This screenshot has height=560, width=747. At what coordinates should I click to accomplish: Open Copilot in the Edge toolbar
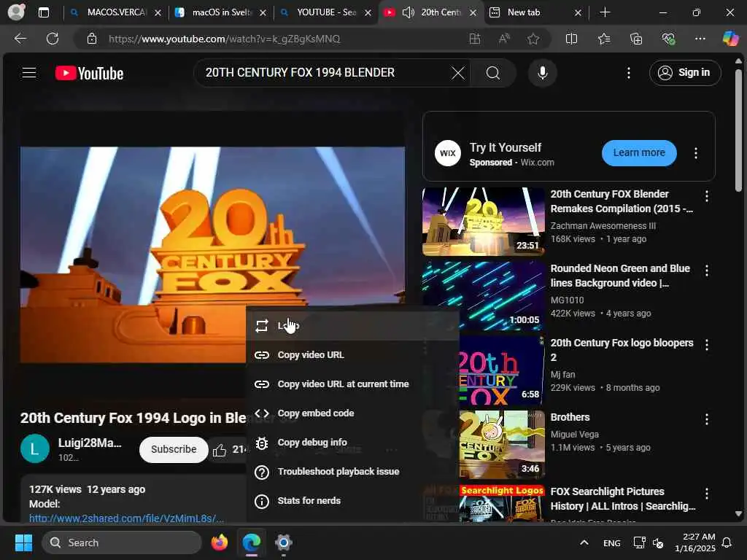point(730,39)
